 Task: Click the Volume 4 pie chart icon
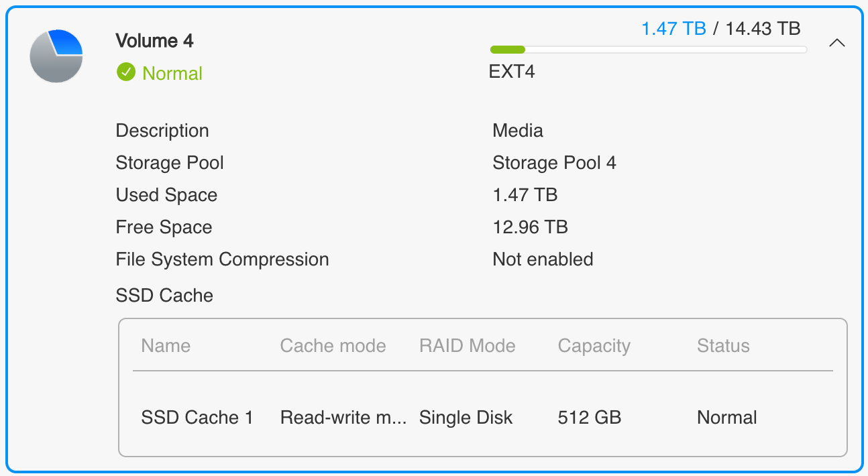point(56,56)
